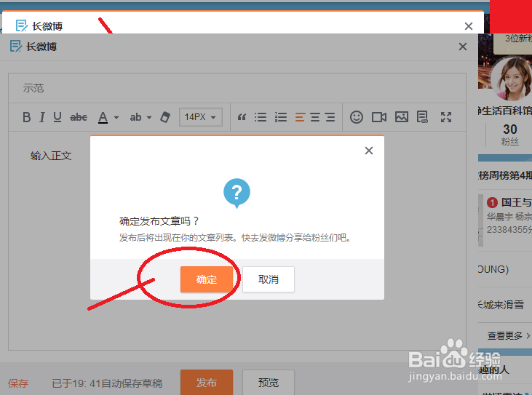Click the 预览 preview button
The width and height of the screenshot is (532, 395).
[268, 383]
